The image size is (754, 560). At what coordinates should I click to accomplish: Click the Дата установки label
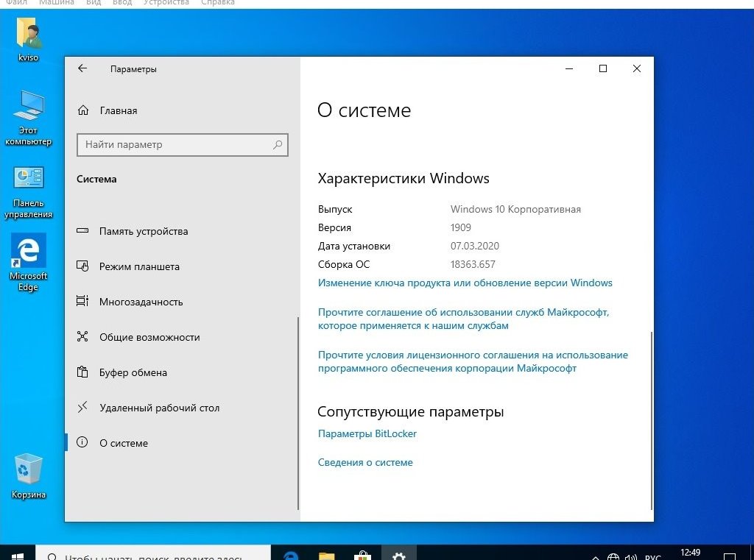[x=354, y=246]
